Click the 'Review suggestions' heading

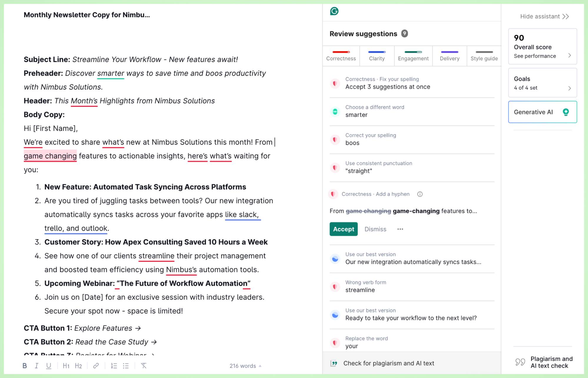pyautogui.click(x=363, y=34)
